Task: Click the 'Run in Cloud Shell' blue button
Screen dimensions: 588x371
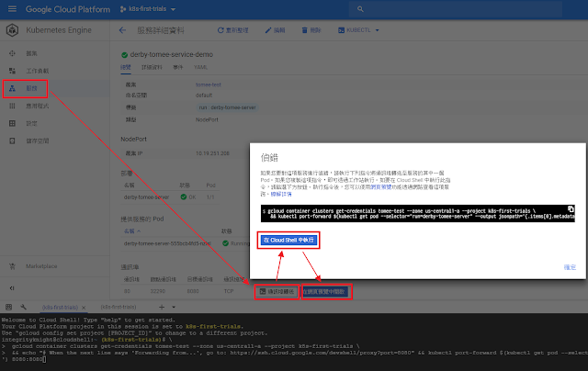Action: click(x=288, y=241)
